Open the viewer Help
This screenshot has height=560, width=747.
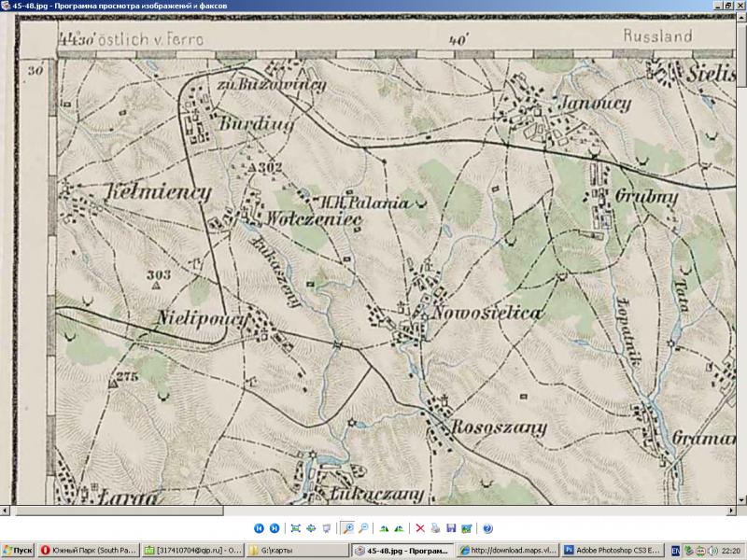(x=486, y=529)
